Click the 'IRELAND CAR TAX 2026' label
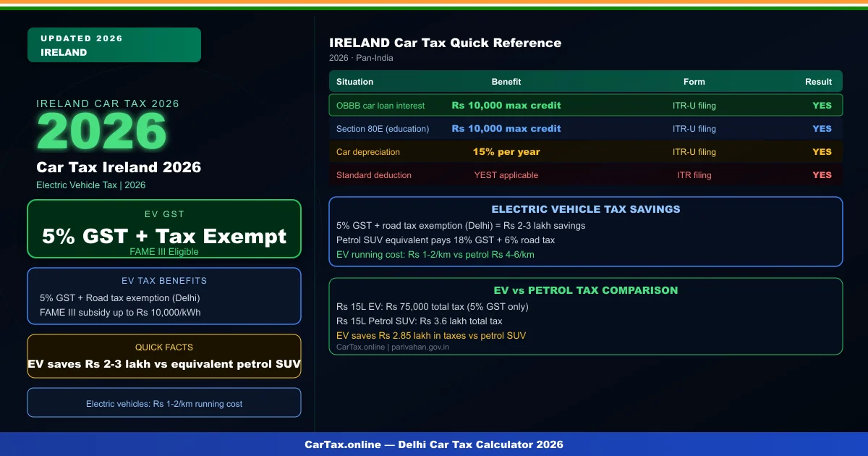868x456 pixels. tap(108, 104)
